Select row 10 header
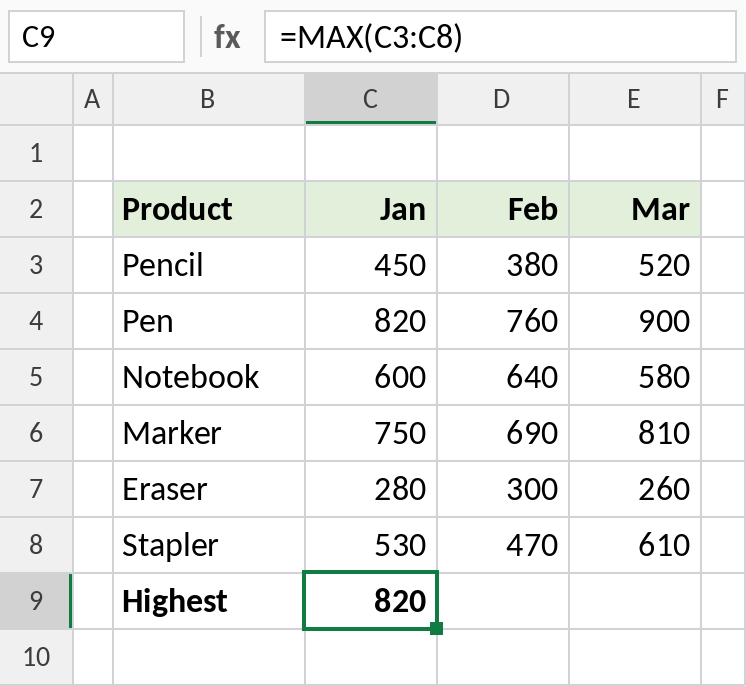Screen dimensions: 746x686 click(x=36, y=657)
